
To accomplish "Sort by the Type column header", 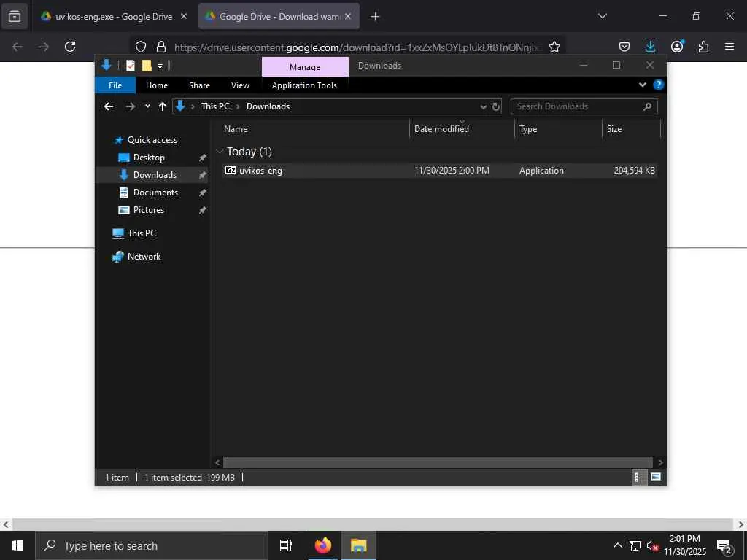I will (558, 129).
